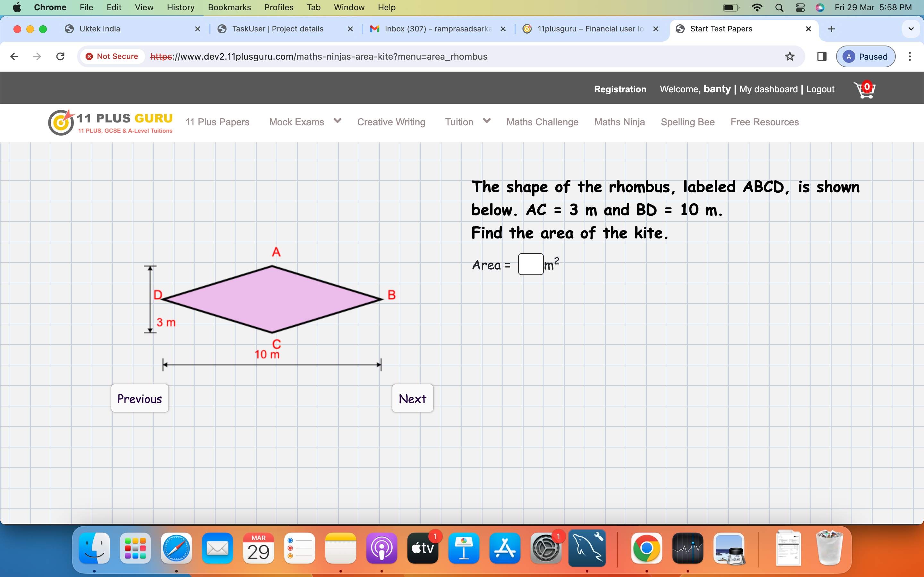924x577 pixels.
Task: Expand the Tuition dropdown chevron
Action: (x=486, y=121)
